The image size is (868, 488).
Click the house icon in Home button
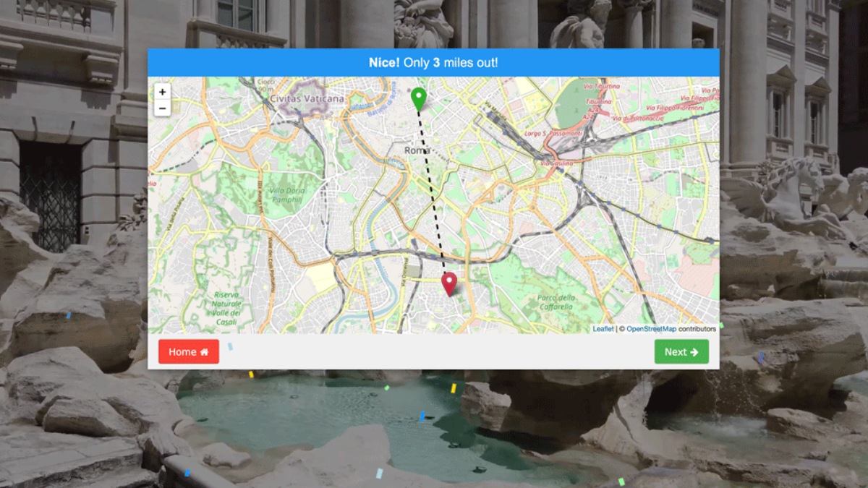(x=205, y=352)
